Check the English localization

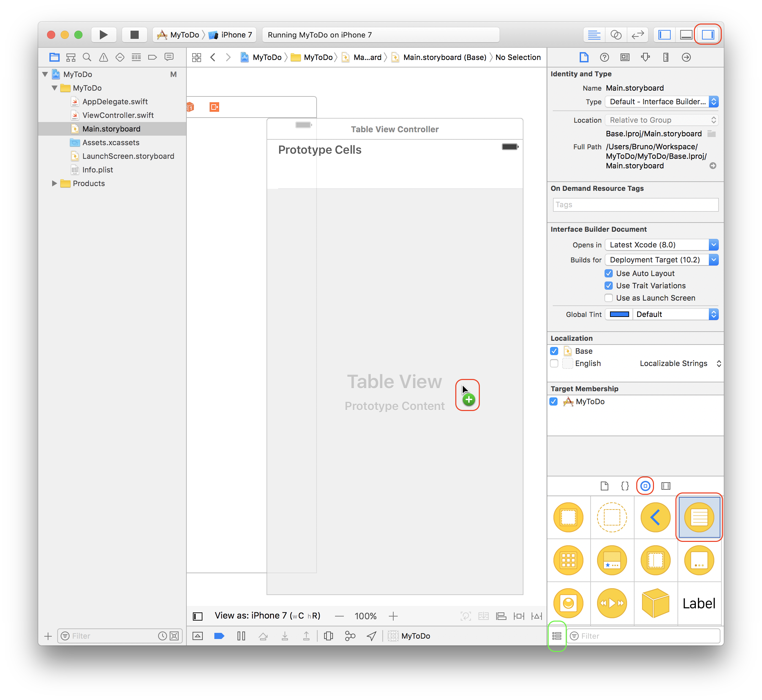tap(554, 364)
